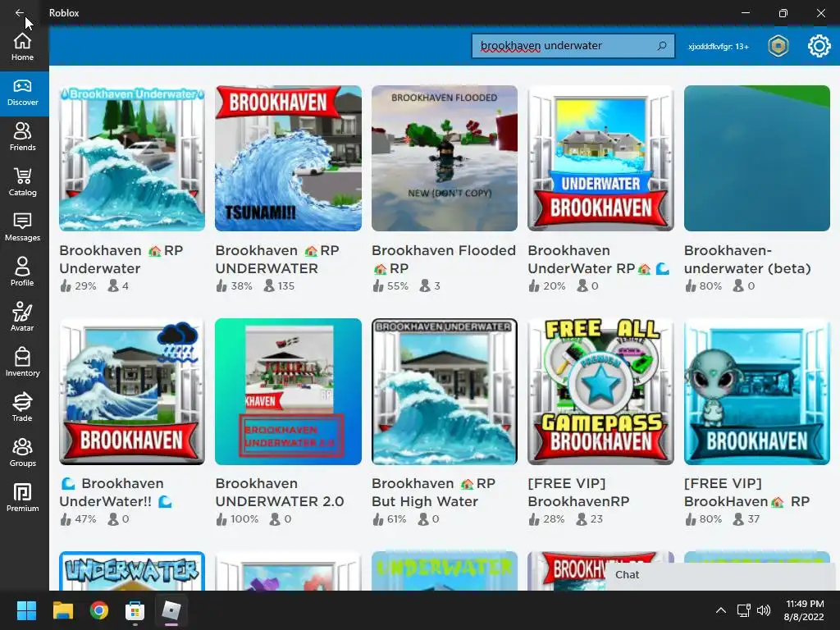This screenshot has height=630, width=840.
Task: Open Inventory from the sidebar
Action: (22, 362)
